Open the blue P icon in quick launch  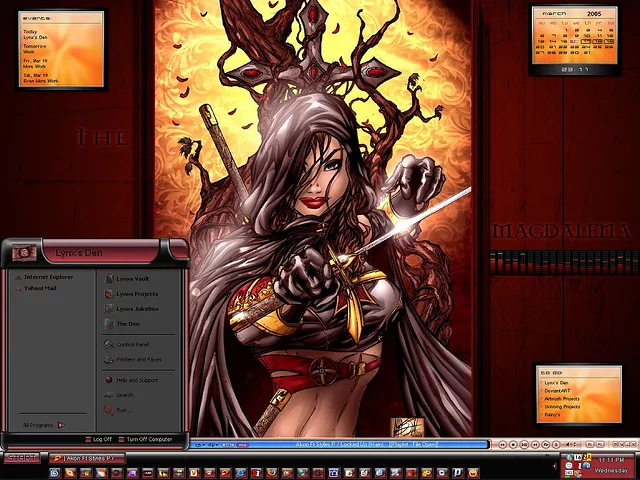[x=457, y=473]
